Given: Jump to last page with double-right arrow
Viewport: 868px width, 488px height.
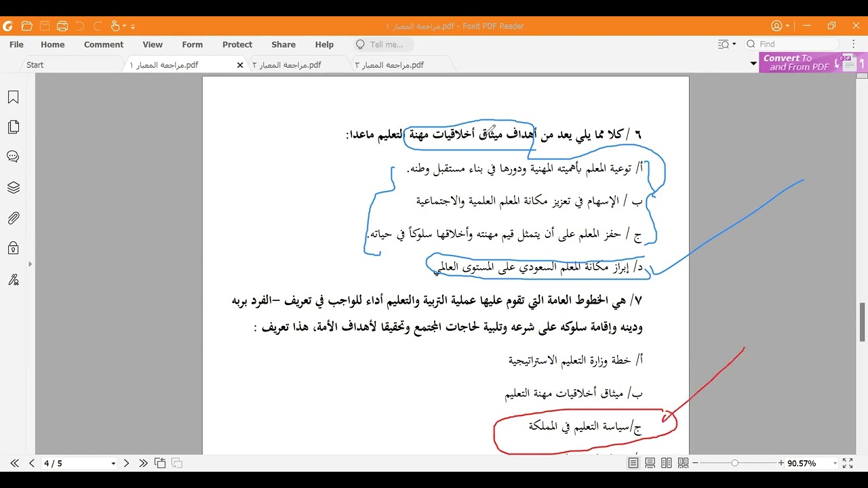Looking at the screenshot, I should pyautogui.click(x=143, y=464).
